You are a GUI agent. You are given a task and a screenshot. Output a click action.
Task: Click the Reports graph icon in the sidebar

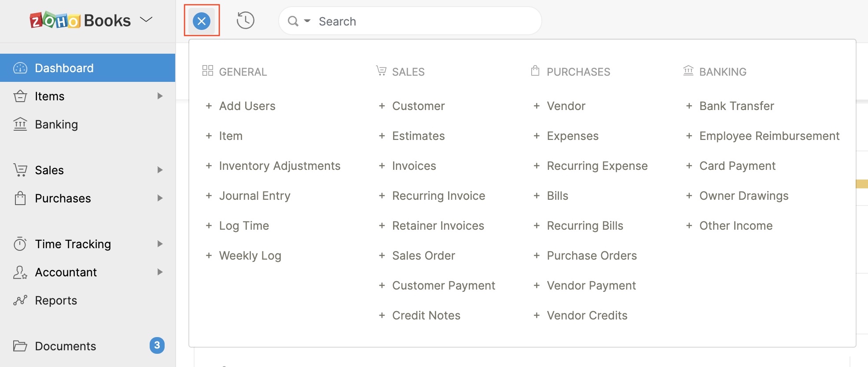(20, 301)
